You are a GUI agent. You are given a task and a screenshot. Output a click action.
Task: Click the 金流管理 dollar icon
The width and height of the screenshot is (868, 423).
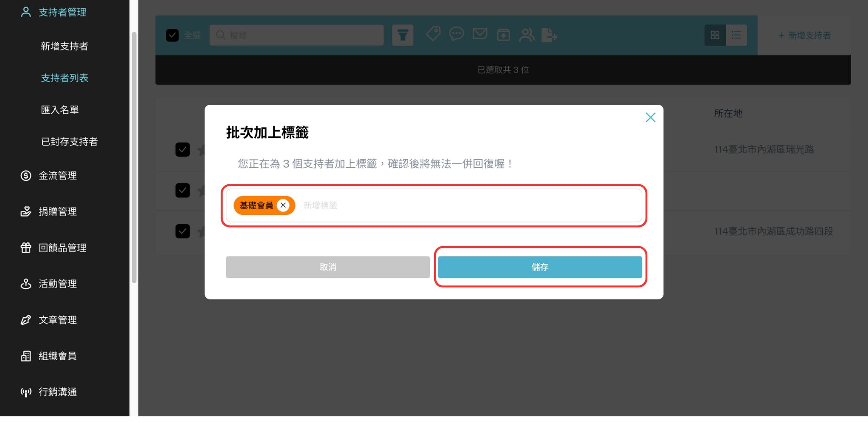[x=26, y=176]
